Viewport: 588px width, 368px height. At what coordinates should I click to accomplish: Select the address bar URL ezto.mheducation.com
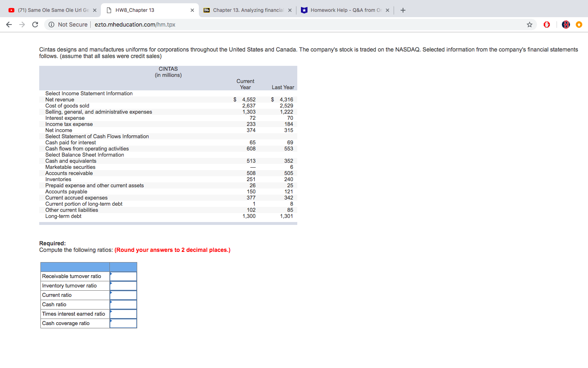[x=135, y=25]
